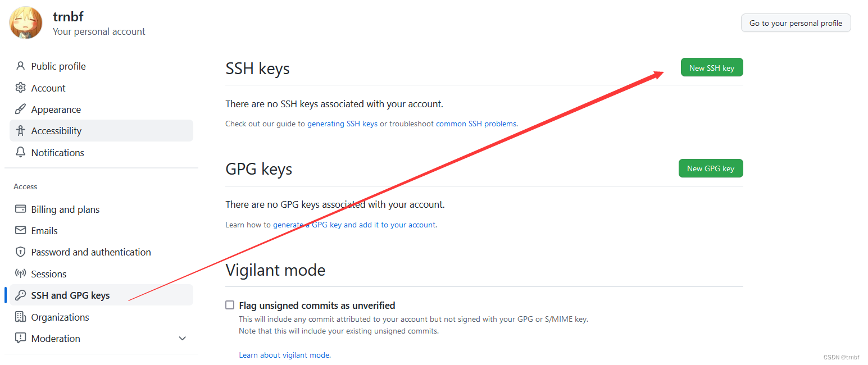Click the New SSH key button

[x=711, y=68]
